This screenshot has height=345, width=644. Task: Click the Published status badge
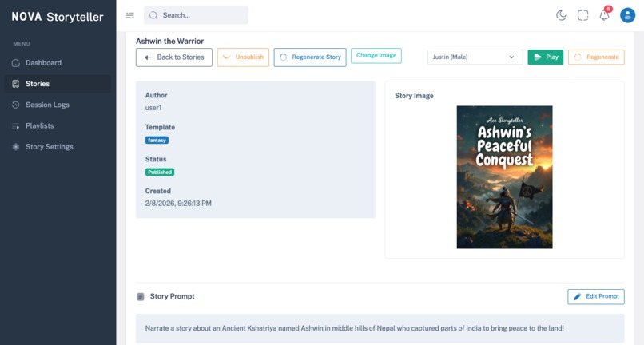160,172
